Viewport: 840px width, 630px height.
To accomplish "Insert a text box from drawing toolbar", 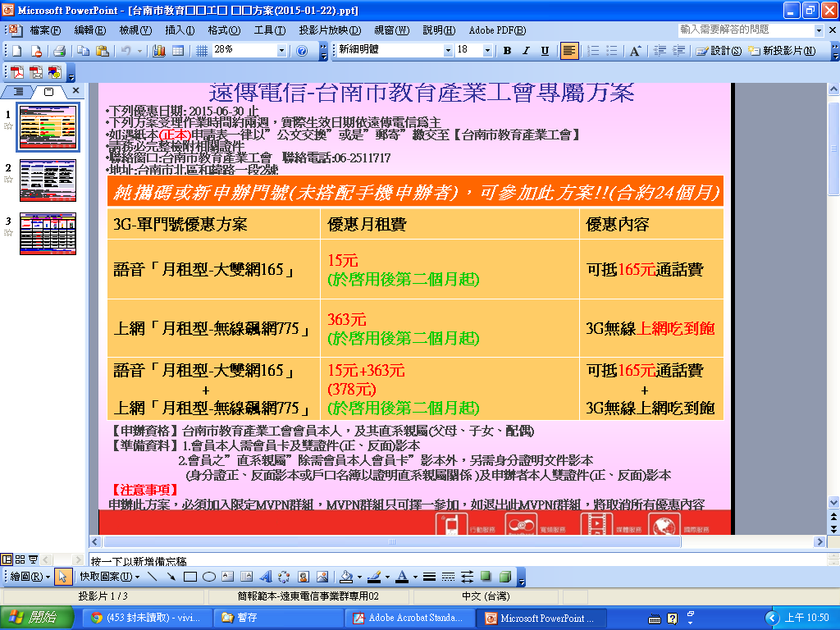I will pos(228,577).
